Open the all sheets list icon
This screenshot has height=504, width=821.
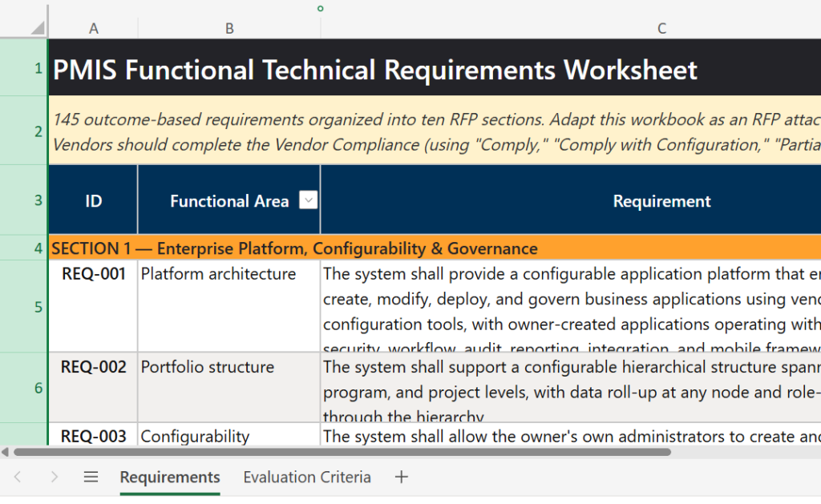point(91,477)
